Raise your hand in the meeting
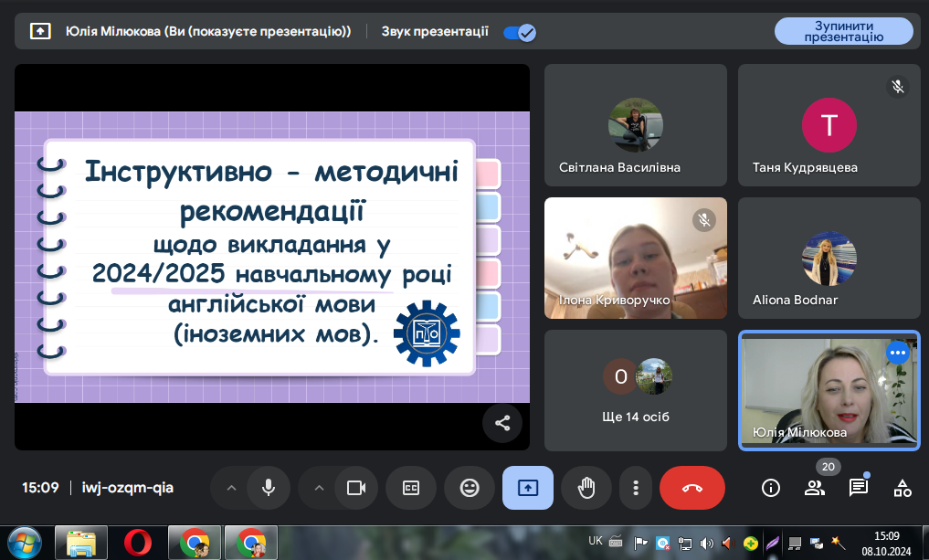The width and height of the screenshot is (929, 560). [586, 488]
